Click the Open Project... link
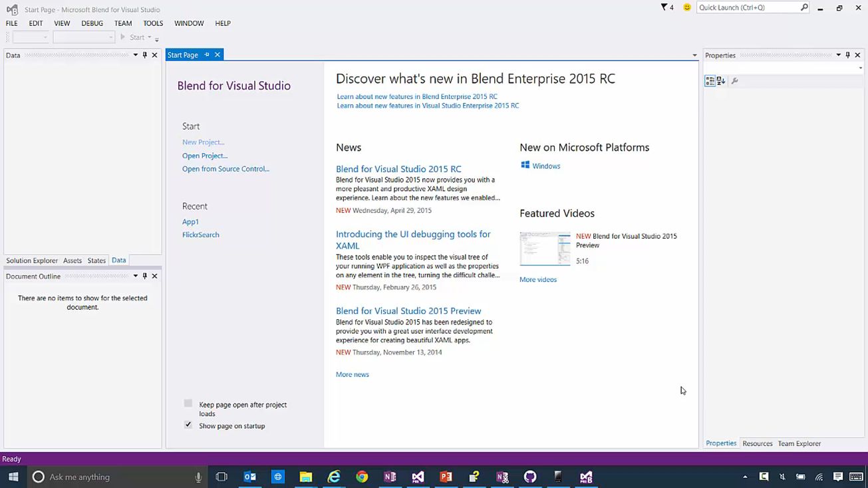The image size is (868, 488). tap(205, 156)
